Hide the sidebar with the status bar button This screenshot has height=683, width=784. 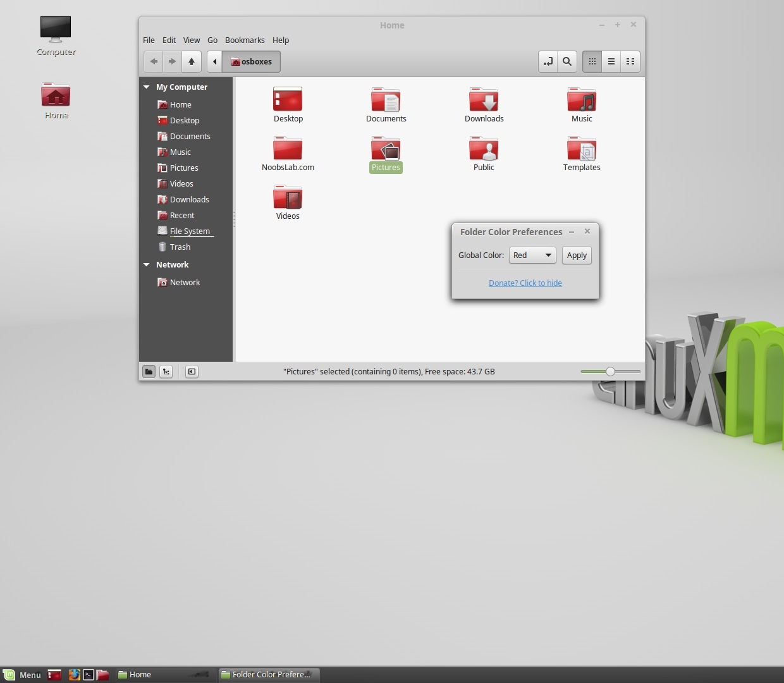(192, 372)
